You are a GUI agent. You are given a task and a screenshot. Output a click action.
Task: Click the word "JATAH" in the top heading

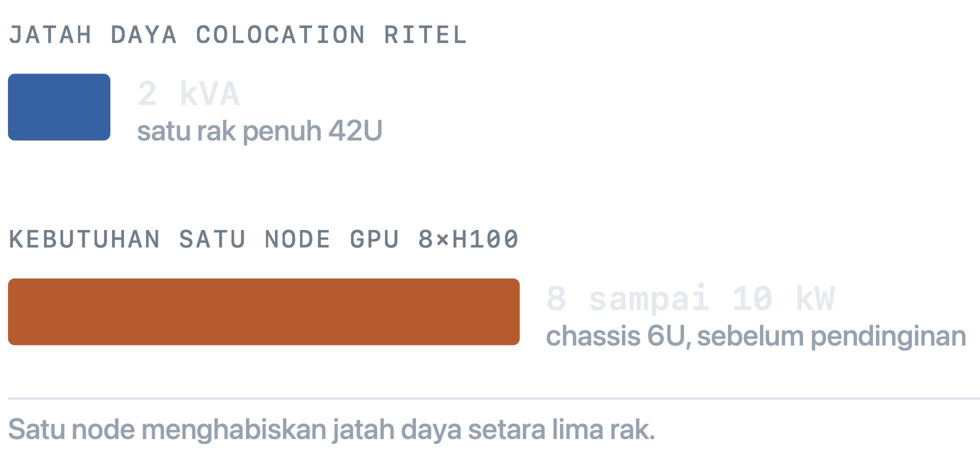50,35
